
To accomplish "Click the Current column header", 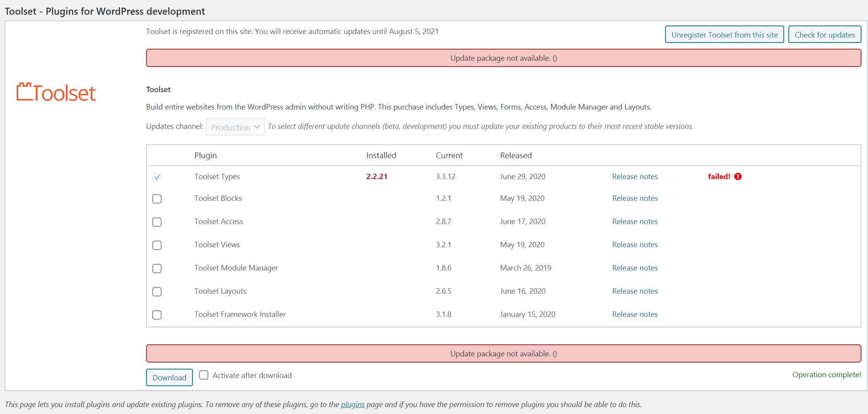I will click(449, 155).
